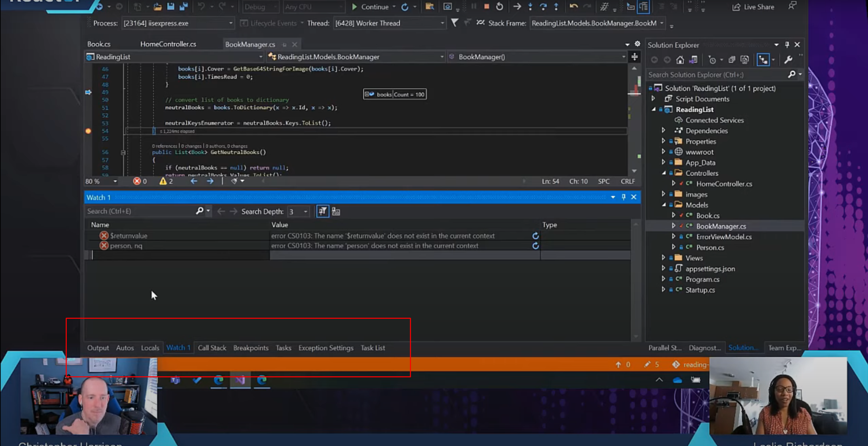Click the editor split window icon
The image size is (868, 446).
pyautogui.click(x=634, y=57)
